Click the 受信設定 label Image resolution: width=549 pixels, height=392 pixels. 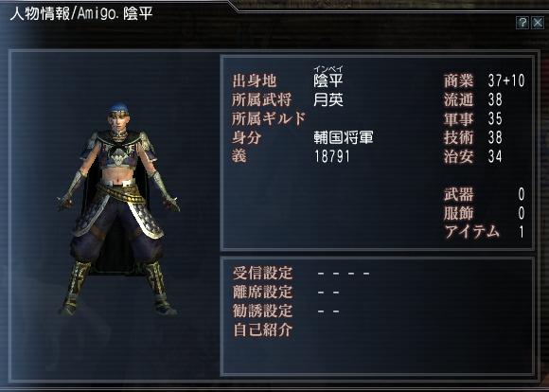[x=262, y=273]
